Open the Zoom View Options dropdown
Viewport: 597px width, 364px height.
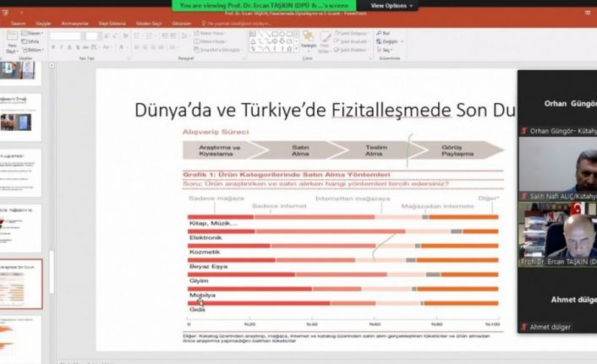click(392, 5)
